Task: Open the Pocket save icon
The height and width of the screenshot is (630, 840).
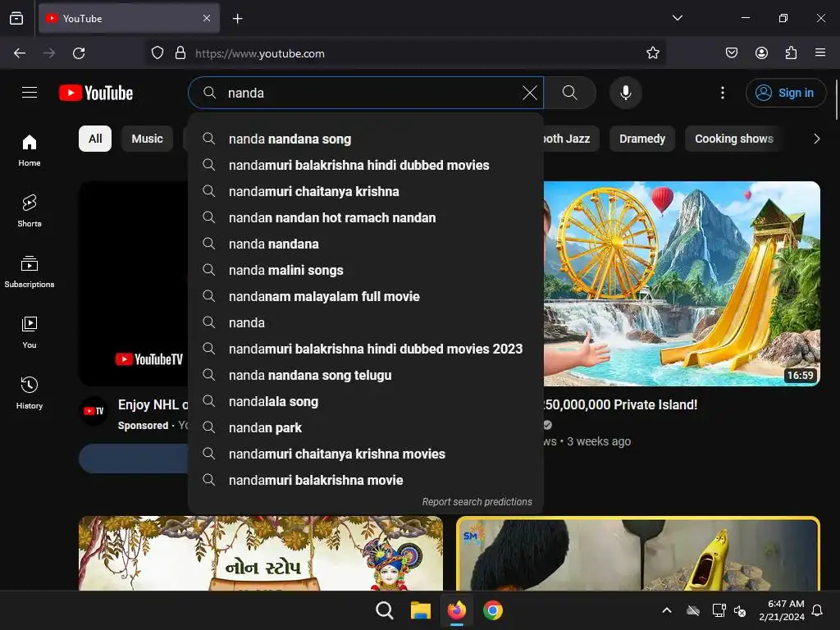Action: [731, 52]
